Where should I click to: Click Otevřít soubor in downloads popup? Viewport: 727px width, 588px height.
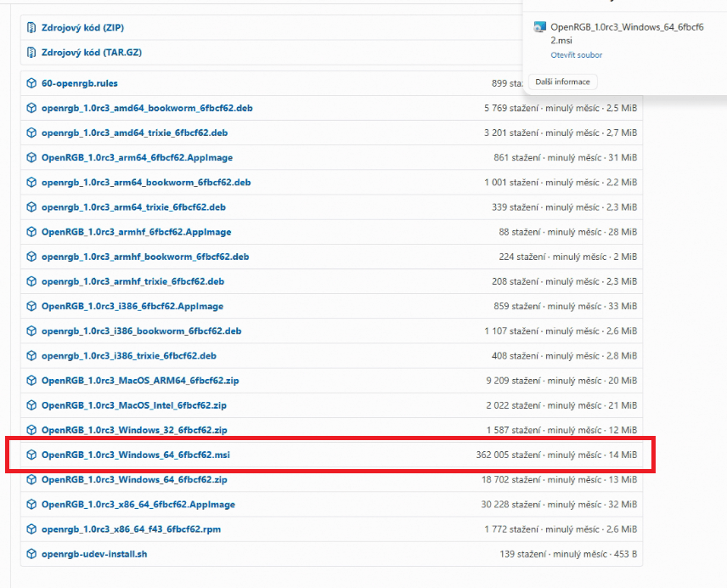(577, 55)
